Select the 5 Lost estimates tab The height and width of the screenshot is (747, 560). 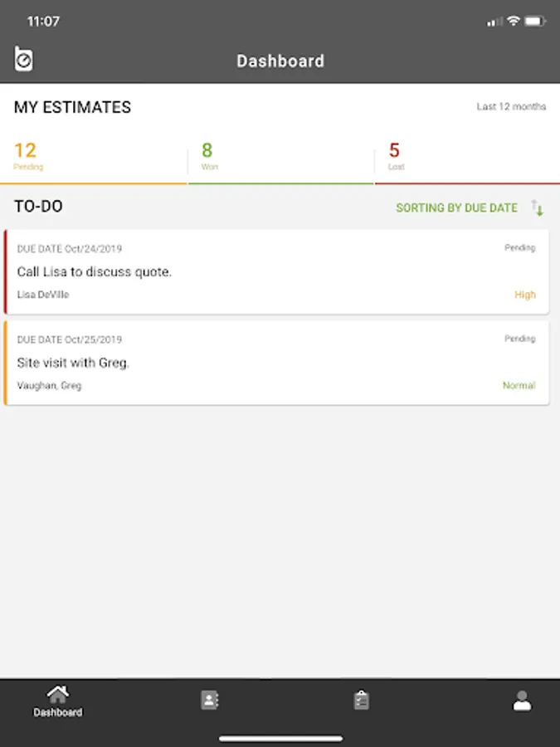(466, 156)
